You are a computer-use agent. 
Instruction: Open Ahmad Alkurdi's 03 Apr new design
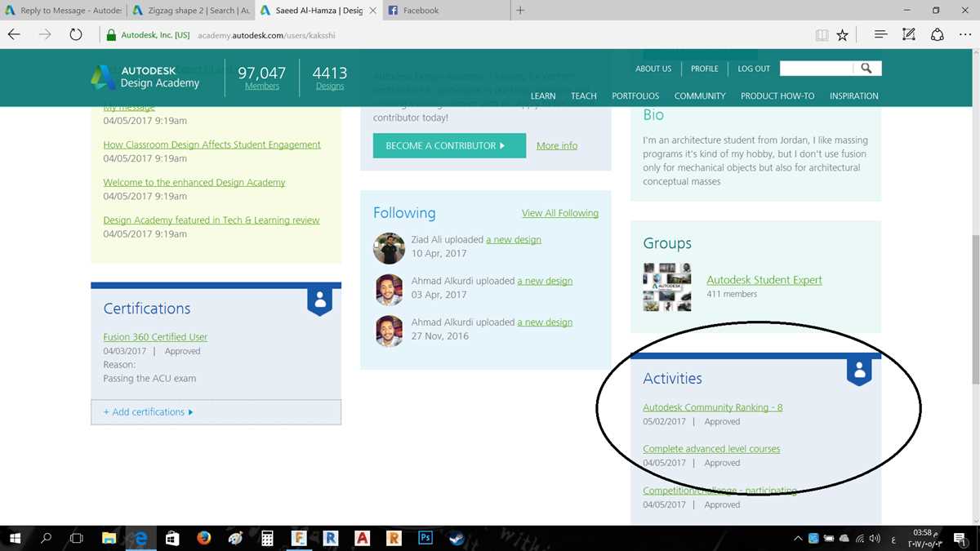point(545,281)
